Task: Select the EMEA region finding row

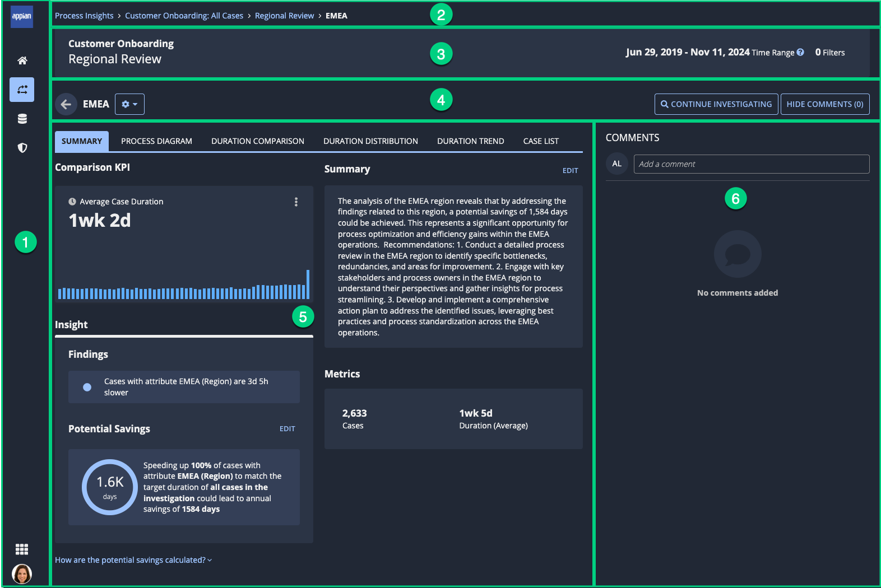Action: tap(184, 387)
